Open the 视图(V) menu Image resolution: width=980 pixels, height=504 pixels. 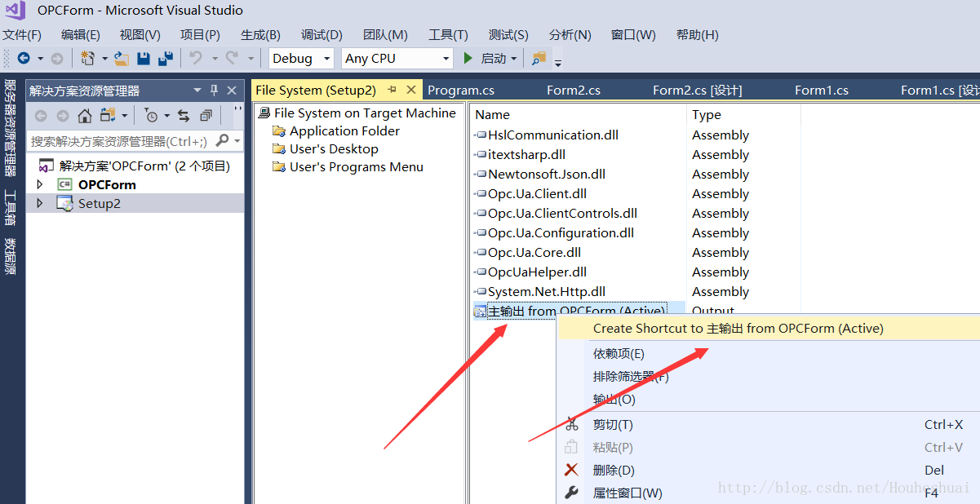[140, 35]
